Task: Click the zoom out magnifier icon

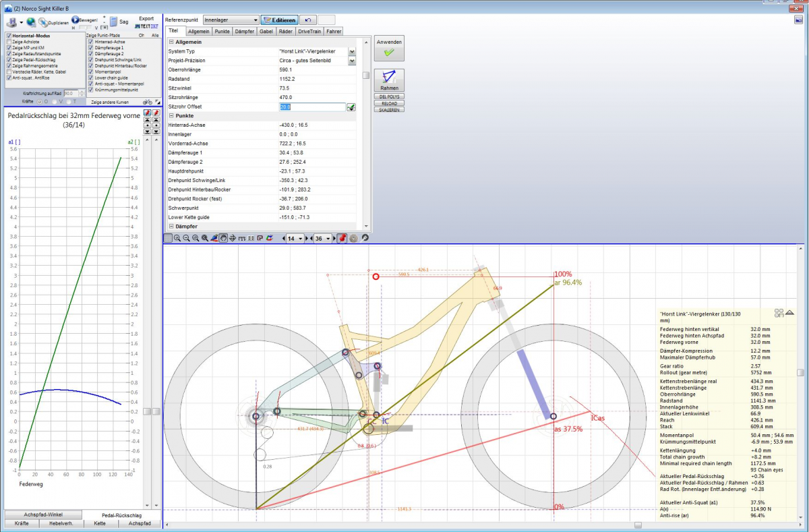Action: (186, 239)
